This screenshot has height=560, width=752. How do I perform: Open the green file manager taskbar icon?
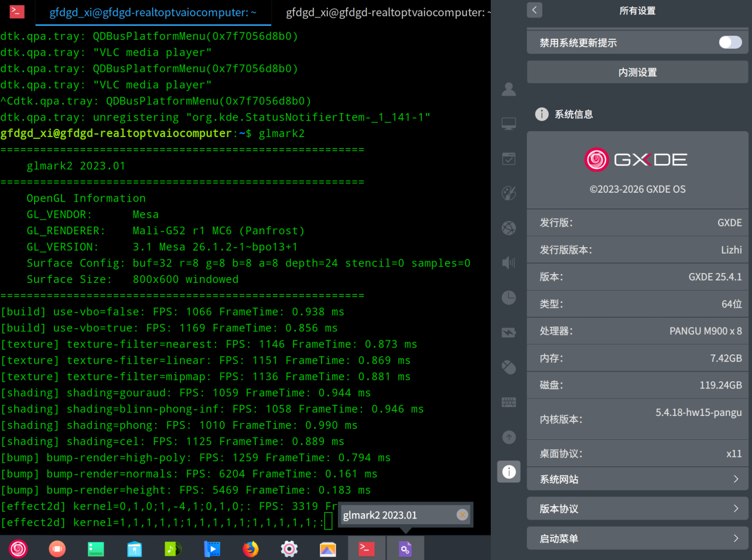pos(95,549)
